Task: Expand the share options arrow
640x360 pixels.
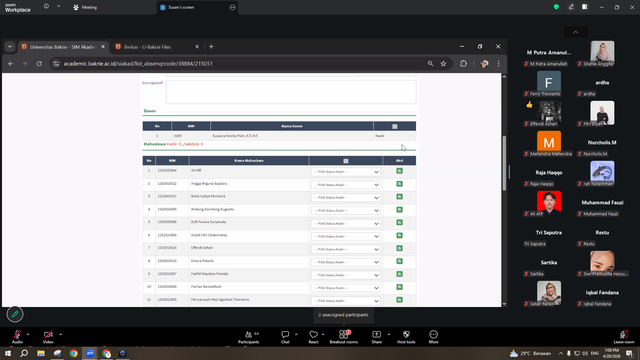Action: click(x=389, y=334)
